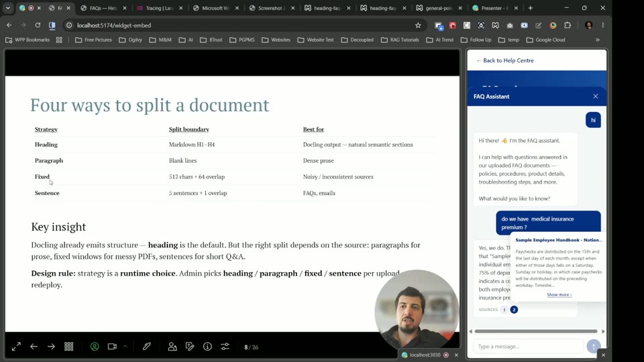This screenshot has height=362, width=644.
Task: Switch to the Microsoft W tab
Action: click(215, 8)
